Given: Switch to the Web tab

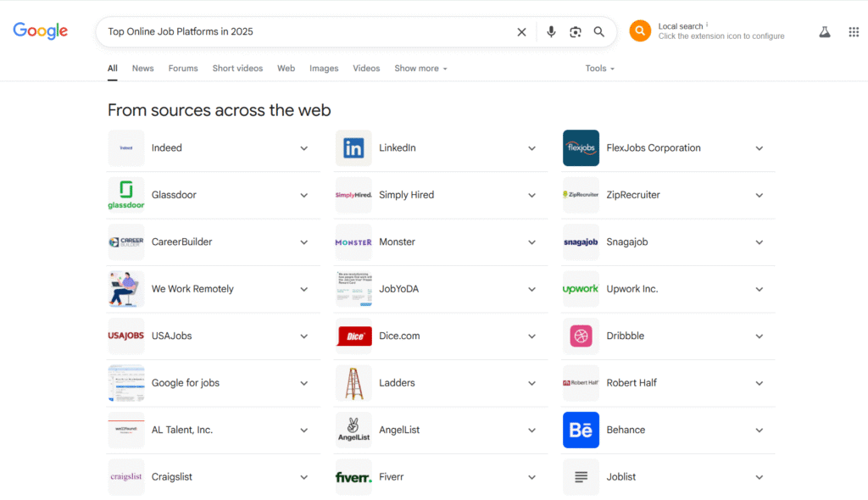Looking at the screenshot, I should tap(287, 68).
